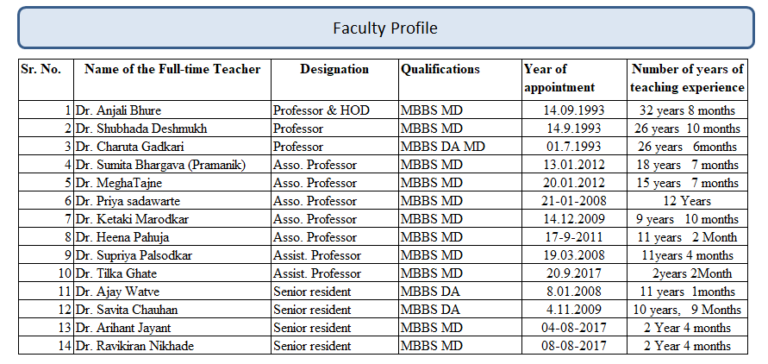Click the Faculty Profile title banner
Image resolution: width=768 pixels, height=364 pixels.
coord(385,28)
